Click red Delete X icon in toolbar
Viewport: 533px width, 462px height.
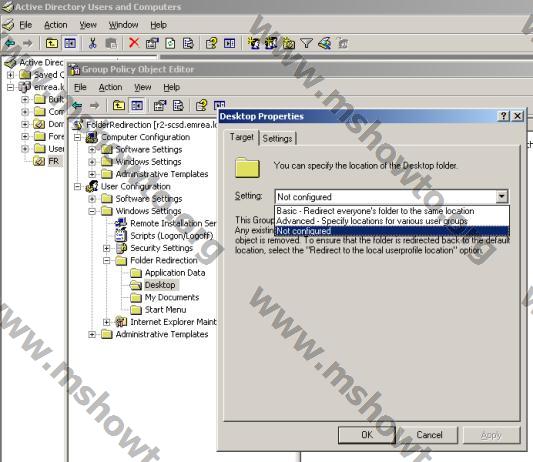[x=134, y=43]
